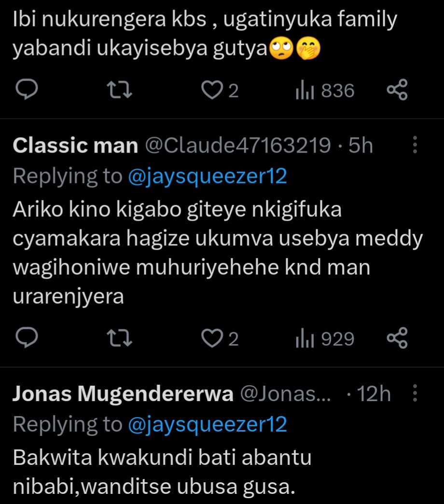Tap @jaysqueezer12 mention in Classic man's reply
Image resolution: width=444 pixels, height=504 pixels.
click(x=208, y=176)
